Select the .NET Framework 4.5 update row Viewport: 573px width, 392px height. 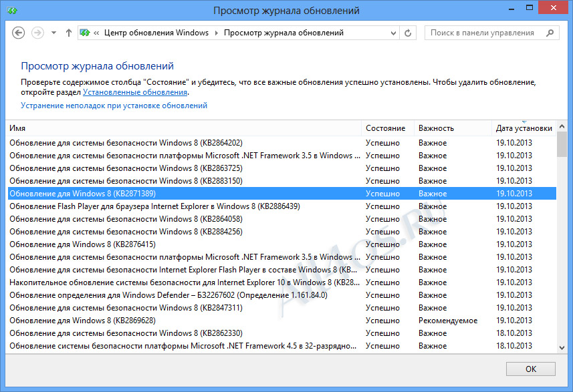(281, 346)
